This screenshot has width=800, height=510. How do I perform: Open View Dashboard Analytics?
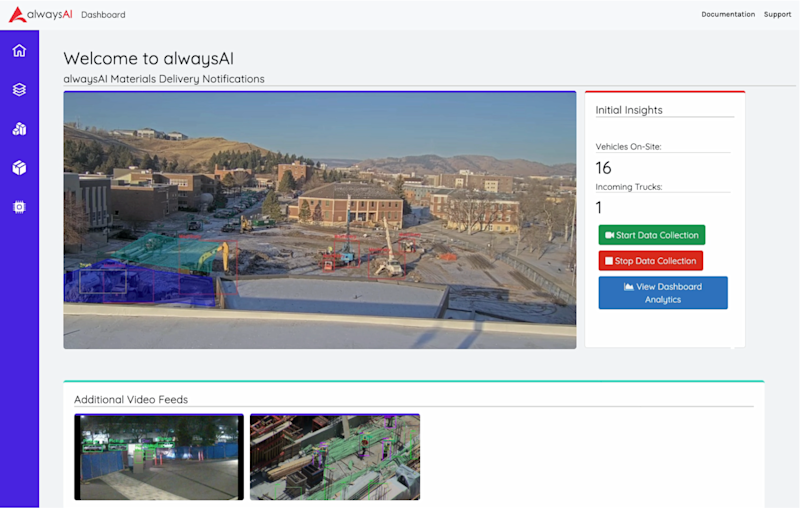pos(663,293)
